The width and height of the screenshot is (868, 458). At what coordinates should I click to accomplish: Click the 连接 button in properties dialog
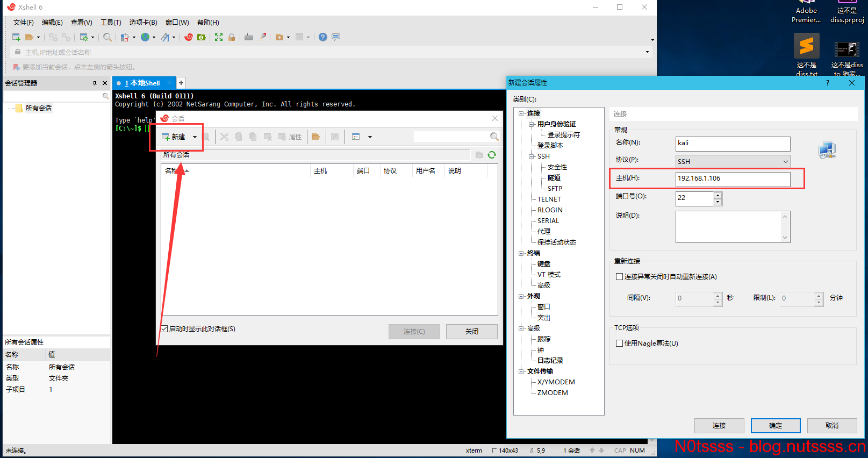click(719, 426)
